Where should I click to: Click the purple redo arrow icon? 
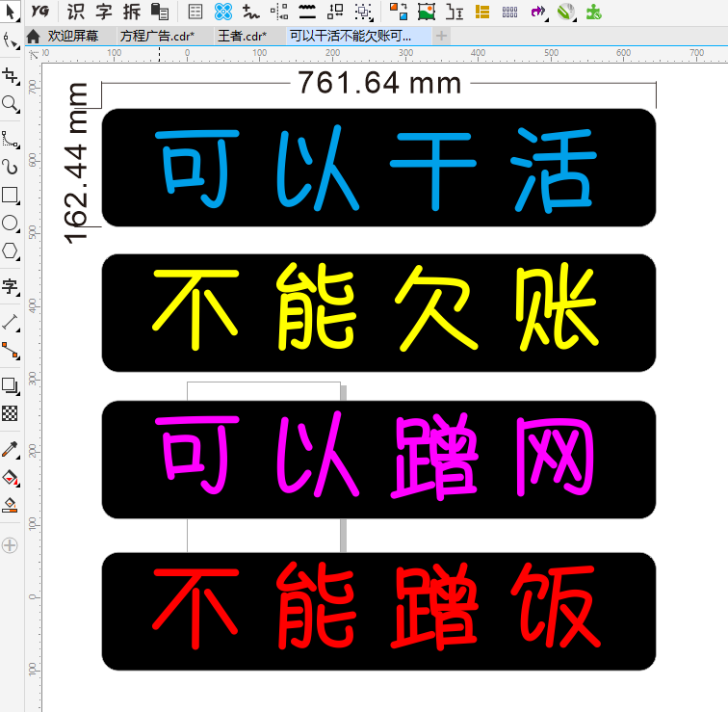(x=538, y=12)
